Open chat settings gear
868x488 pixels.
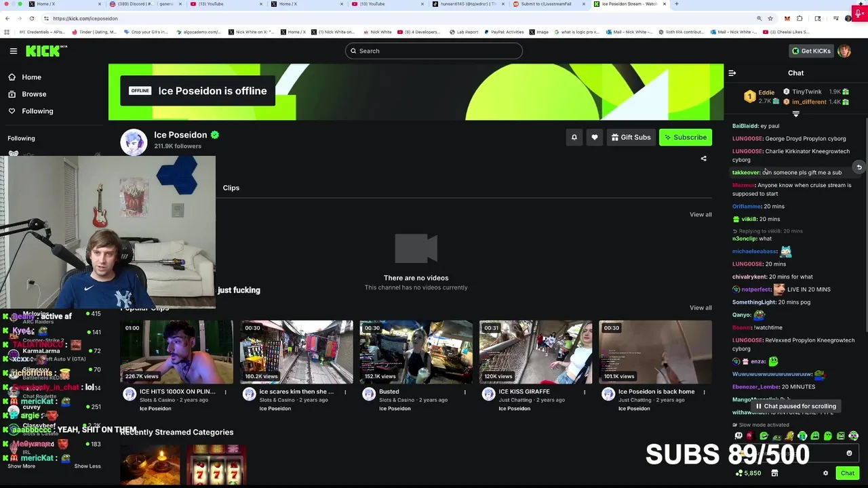[x=825, y=473]
